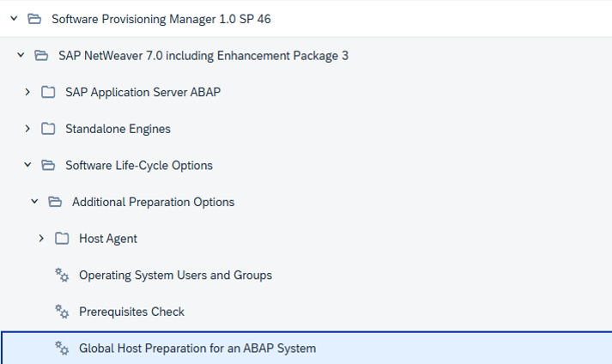Screen dimensions: 612x364
Task: Select Operating System Users and Groups option
Action: point(175,276)
